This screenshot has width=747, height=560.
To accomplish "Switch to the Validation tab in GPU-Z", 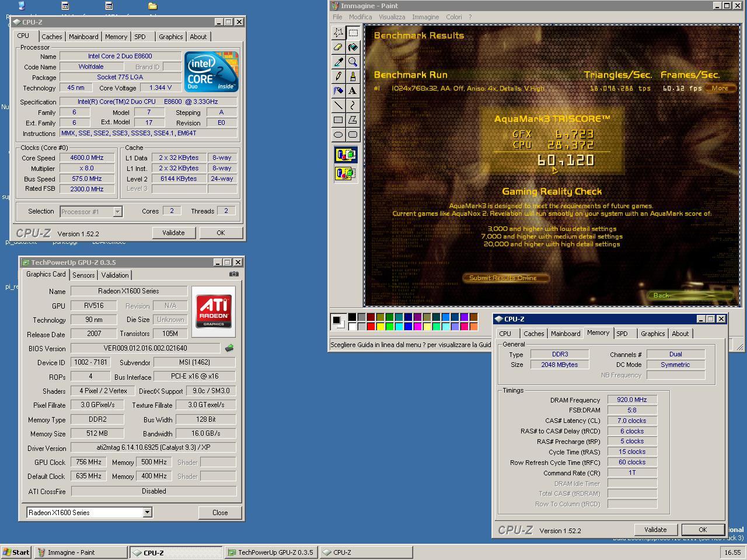I will pyautogui.click(x=115, y=275).
